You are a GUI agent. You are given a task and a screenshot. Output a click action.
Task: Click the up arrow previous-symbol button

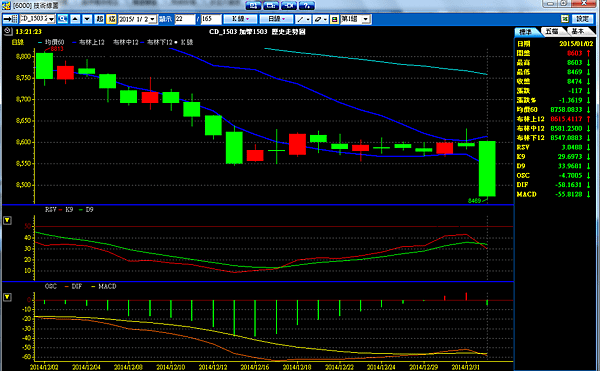pos(75,19)
